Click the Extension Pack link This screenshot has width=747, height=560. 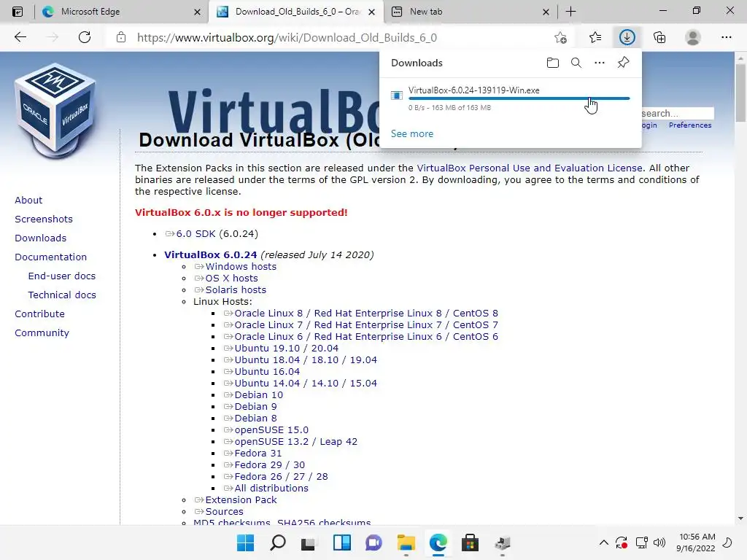[x=241, y=500]
